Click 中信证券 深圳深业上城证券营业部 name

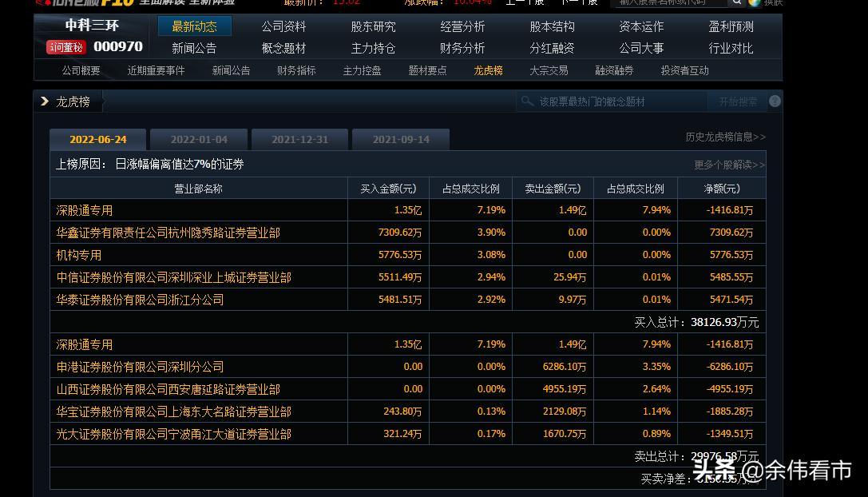point(173,277)
